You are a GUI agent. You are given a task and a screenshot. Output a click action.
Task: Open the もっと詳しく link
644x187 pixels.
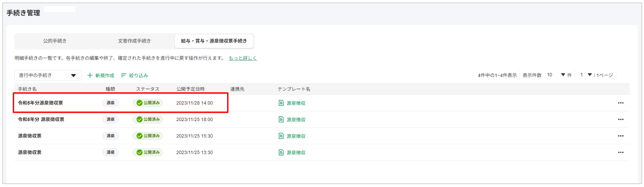coord(243,58)
